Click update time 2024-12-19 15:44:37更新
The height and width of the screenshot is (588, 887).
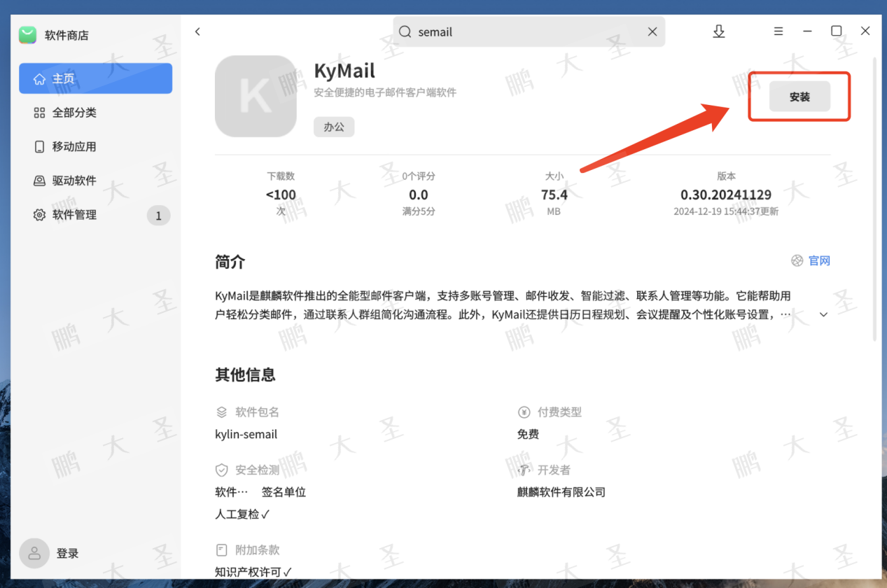coord(726,211)
